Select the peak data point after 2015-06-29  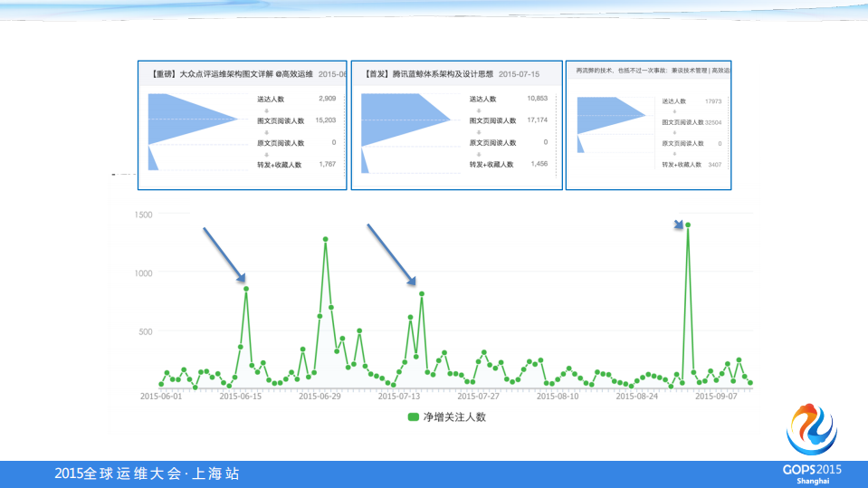[x=326, y=239]
